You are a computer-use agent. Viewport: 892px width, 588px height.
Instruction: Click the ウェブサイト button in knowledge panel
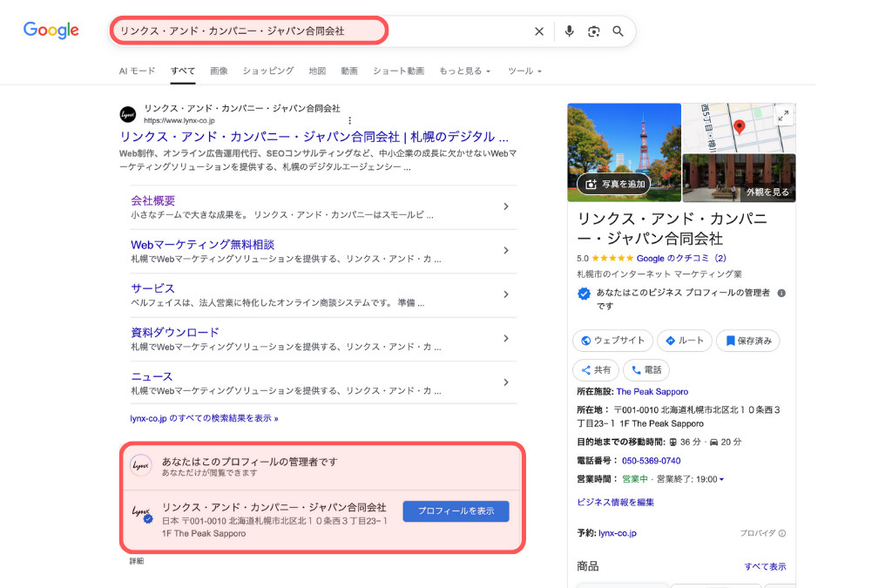(x=612, y=341)
